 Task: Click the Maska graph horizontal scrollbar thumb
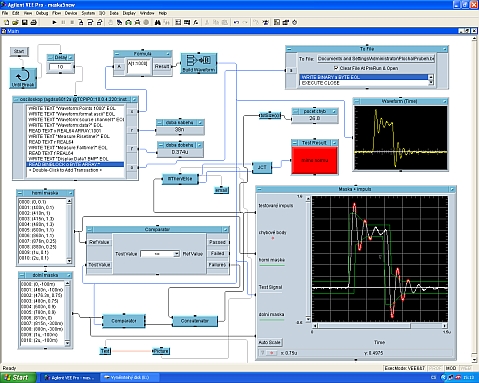364,325
